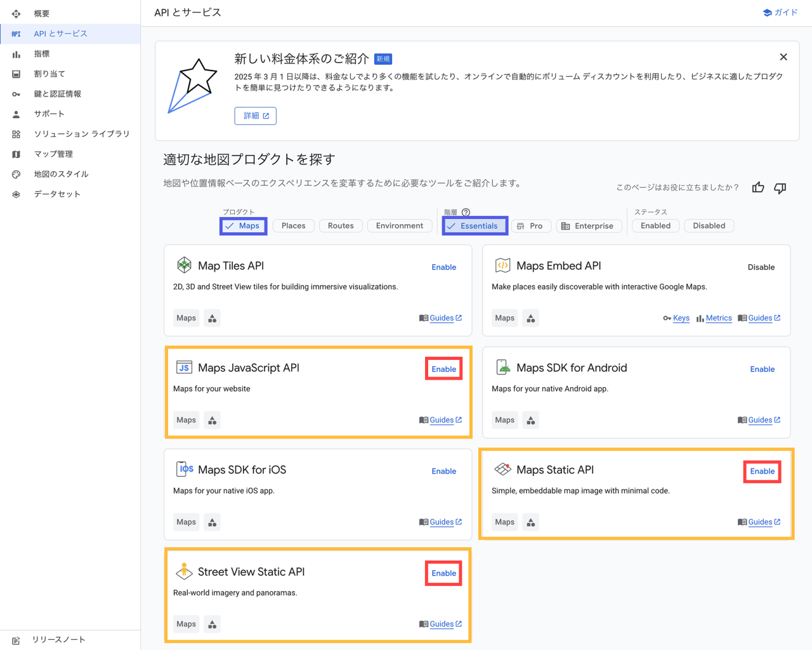Select API とサービス in the sidebar
This screenshot has height=650, width=812.
coord(70,34)
